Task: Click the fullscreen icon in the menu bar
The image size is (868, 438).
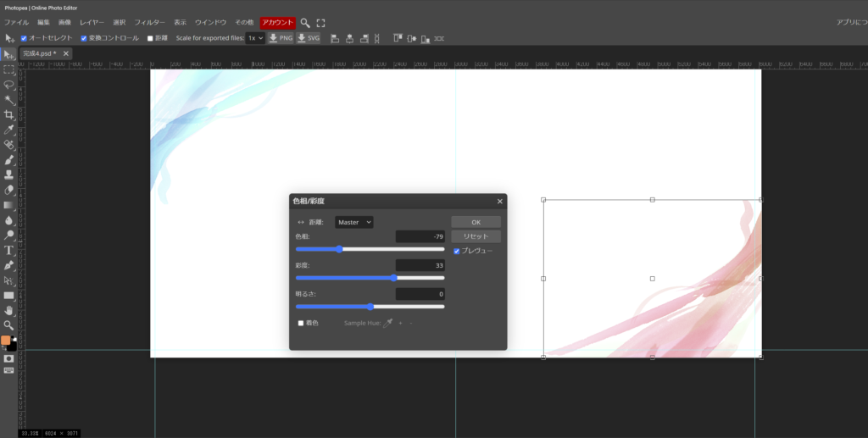Action: click(x=320, y=23)
